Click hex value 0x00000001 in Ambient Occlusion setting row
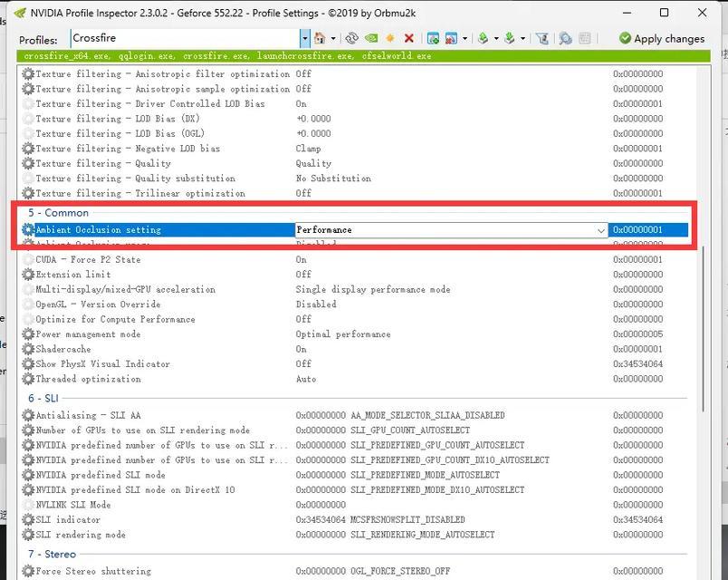 coord(637,229)
